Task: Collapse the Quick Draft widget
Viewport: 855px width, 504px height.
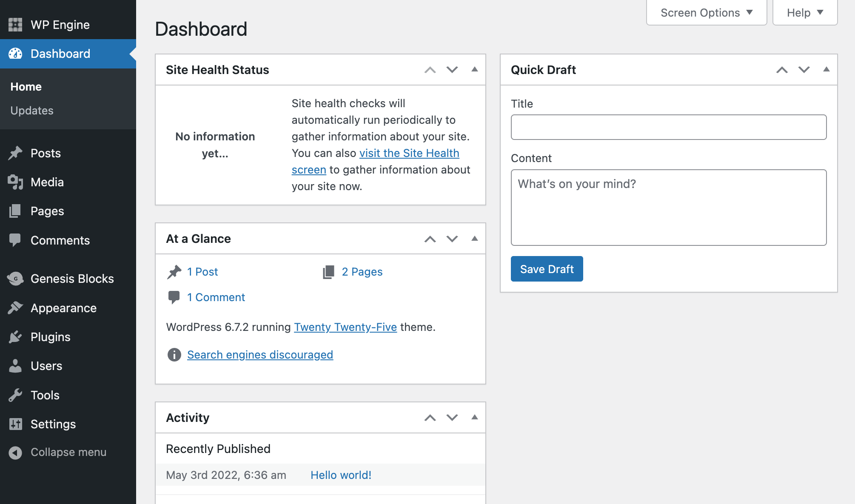Action: tap(826, 69)
